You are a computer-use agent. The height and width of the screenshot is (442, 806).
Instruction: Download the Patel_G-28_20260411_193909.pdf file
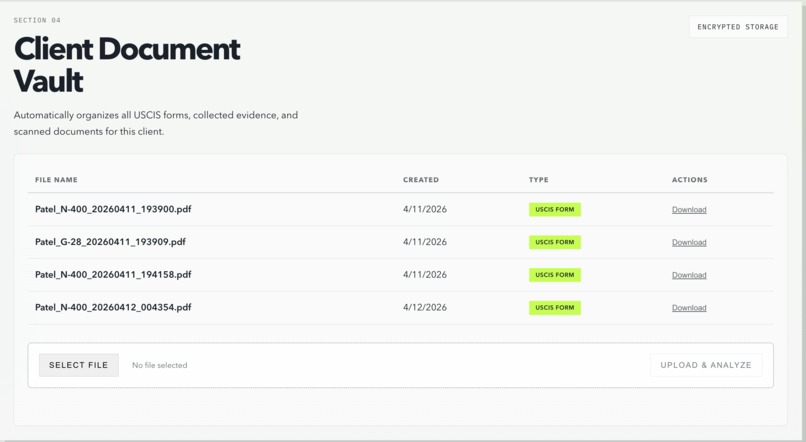pos(689,243)
